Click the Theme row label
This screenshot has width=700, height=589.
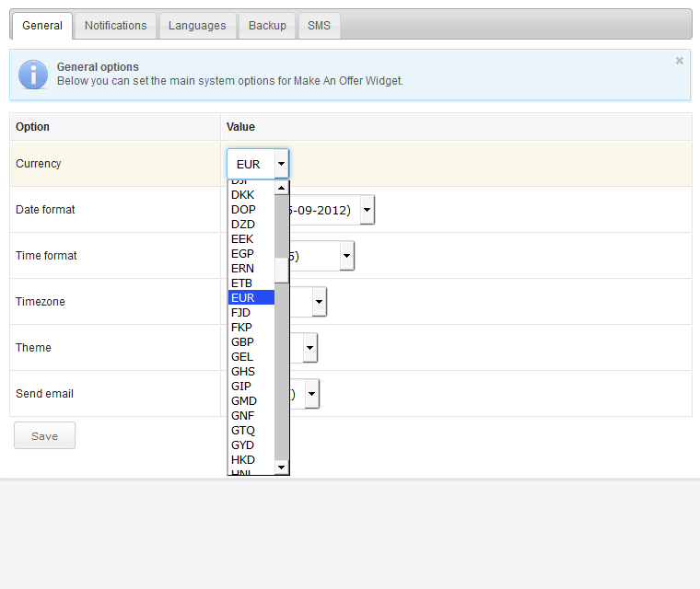pyautogui.click(x=33, y=348)
